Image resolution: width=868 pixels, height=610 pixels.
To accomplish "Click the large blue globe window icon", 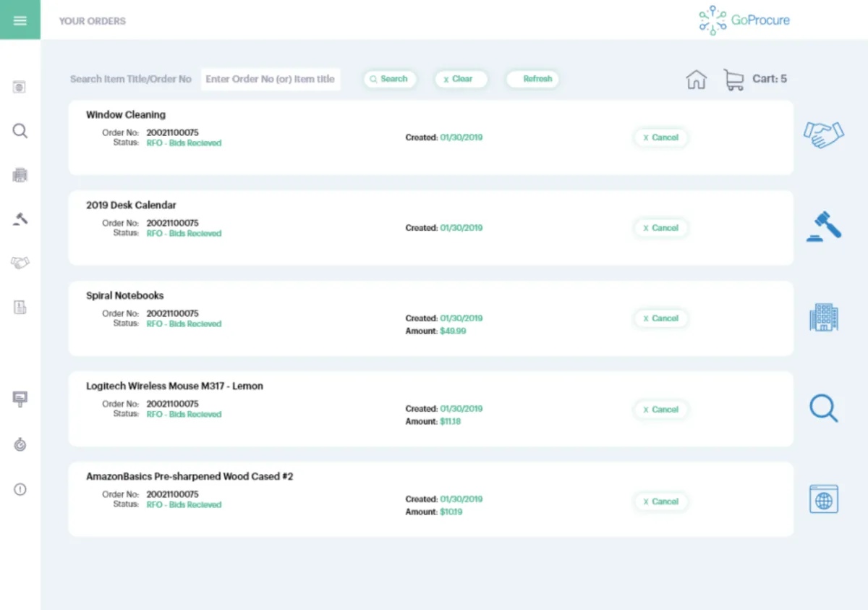I will pyautogui.click(x=823, y=499).
